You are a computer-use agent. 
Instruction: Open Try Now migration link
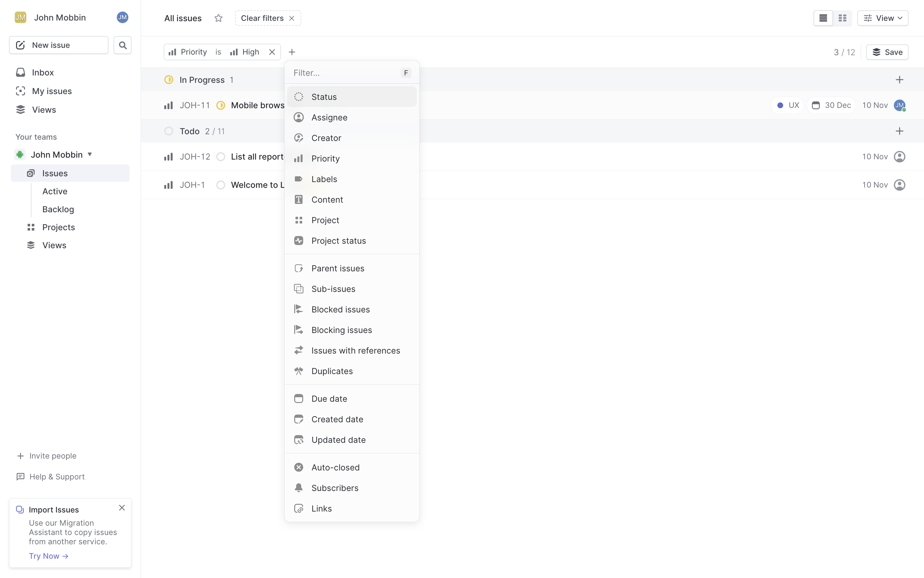[48, 556]
